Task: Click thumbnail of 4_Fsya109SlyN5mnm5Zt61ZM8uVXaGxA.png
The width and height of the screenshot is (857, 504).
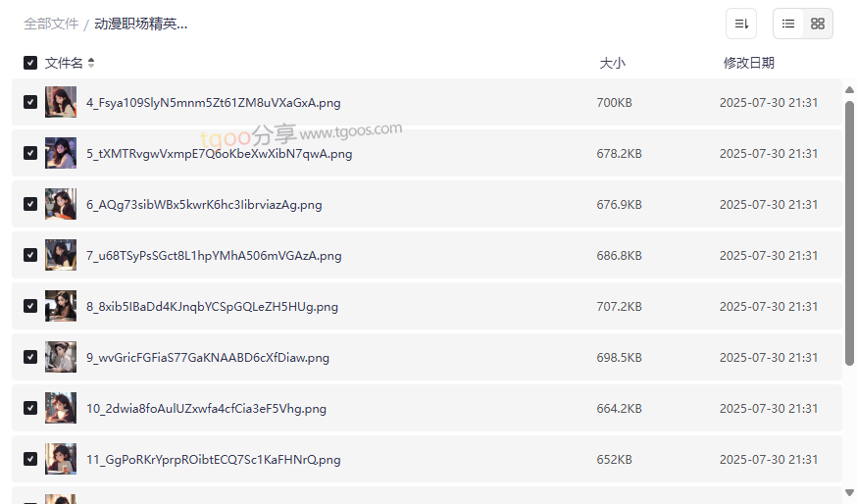Action: (61, 102)
